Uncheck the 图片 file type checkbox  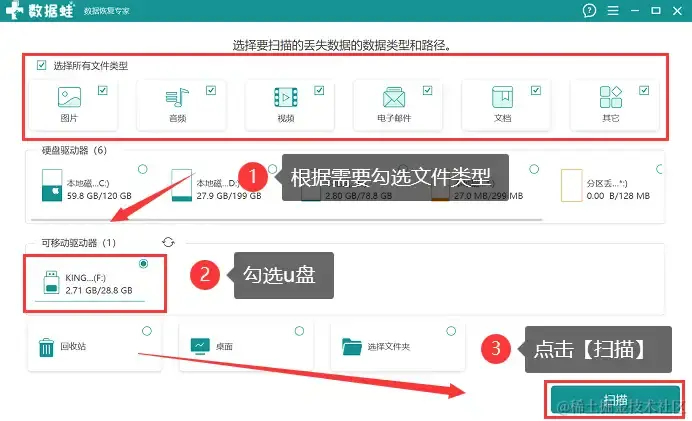point(103,90)
